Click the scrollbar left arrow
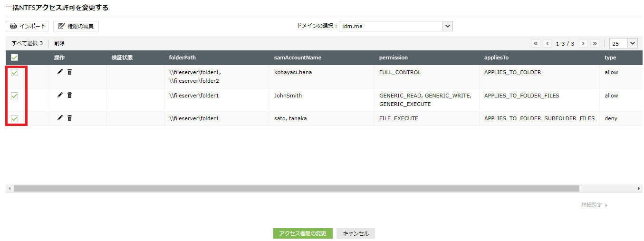The image size is (644, 241). 9,189
